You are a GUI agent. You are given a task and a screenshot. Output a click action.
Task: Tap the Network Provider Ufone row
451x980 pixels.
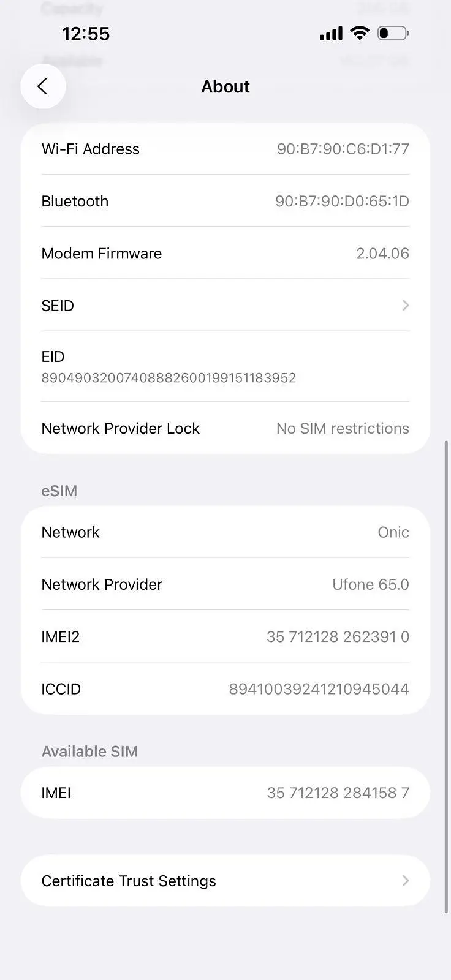[x=225, y=584]
